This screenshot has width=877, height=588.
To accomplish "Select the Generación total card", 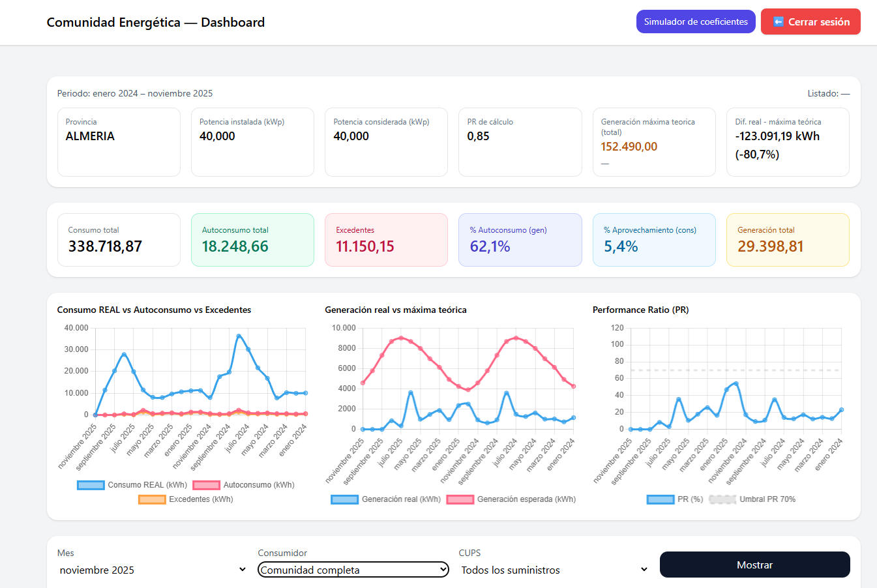I will (788, 240).
